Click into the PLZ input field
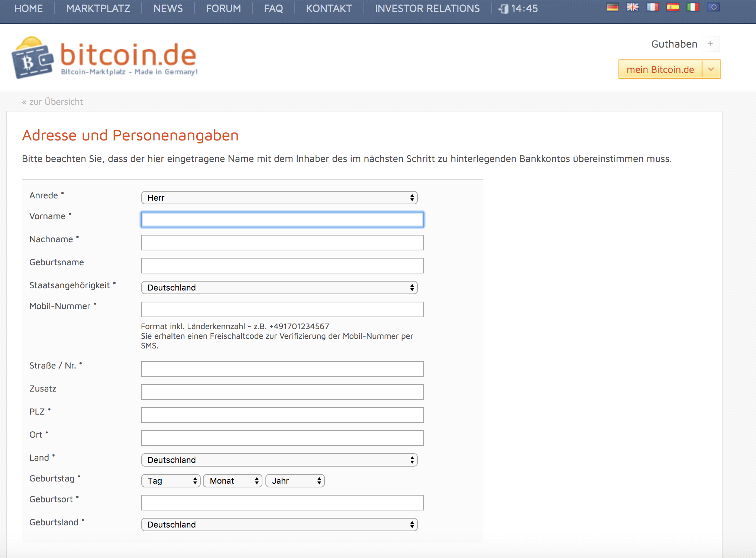This screenshot has width=756, height=558. 282,415
